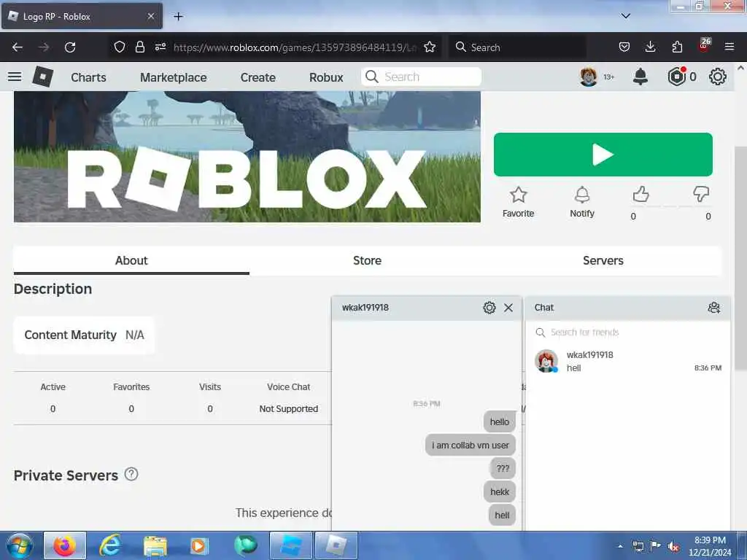Screen dimensions: 747x560
Task: Like the experience with thumbs up
Action: pos(640,194)
